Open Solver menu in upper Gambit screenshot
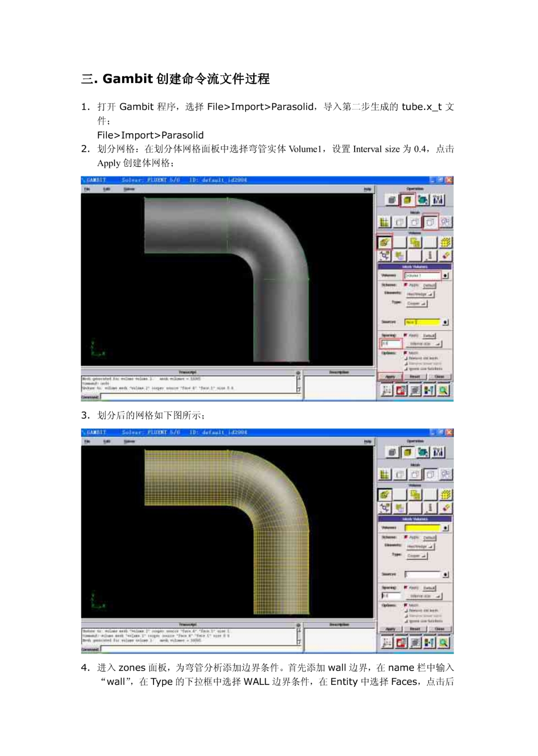 tap(129, 189)
